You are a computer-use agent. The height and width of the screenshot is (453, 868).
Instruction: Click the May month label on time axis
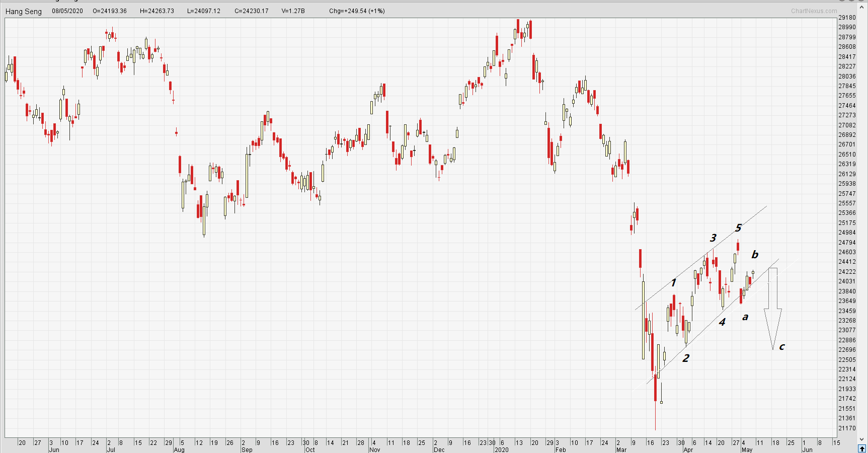click(747, 449)
